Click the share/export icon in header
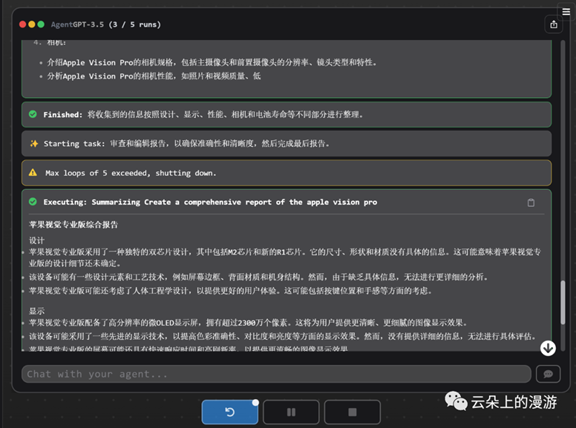 point(554,25)
